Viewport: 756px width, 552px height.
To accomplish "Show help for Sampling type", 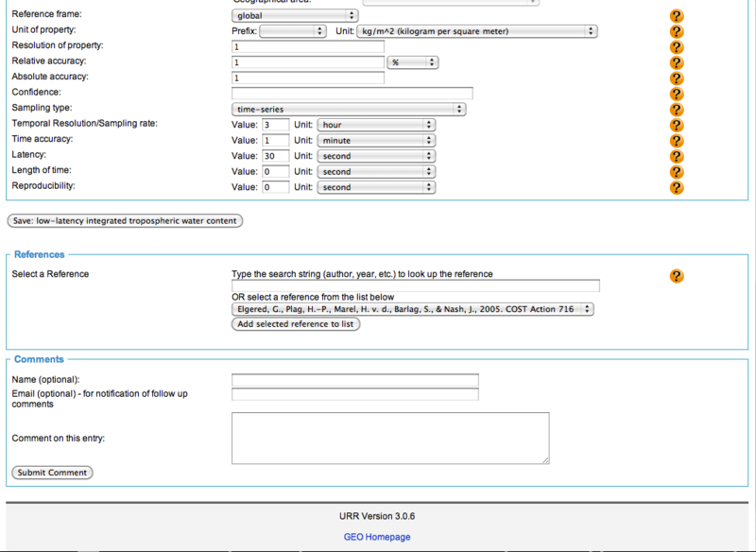I will 677,110.
